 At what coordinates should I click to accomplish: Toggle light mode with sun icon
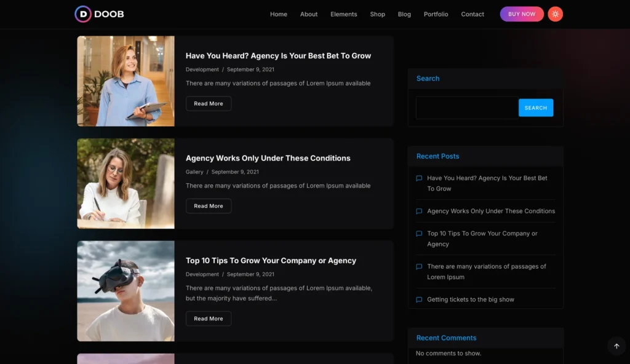point(555,14)
